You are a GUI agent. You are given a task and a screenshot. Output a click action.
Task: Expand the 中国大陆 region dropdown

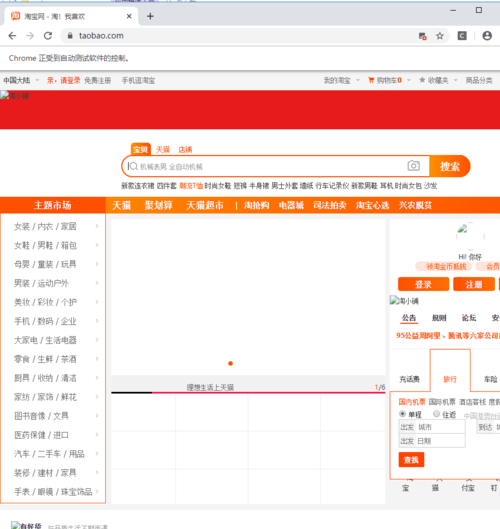coord(21,80)
